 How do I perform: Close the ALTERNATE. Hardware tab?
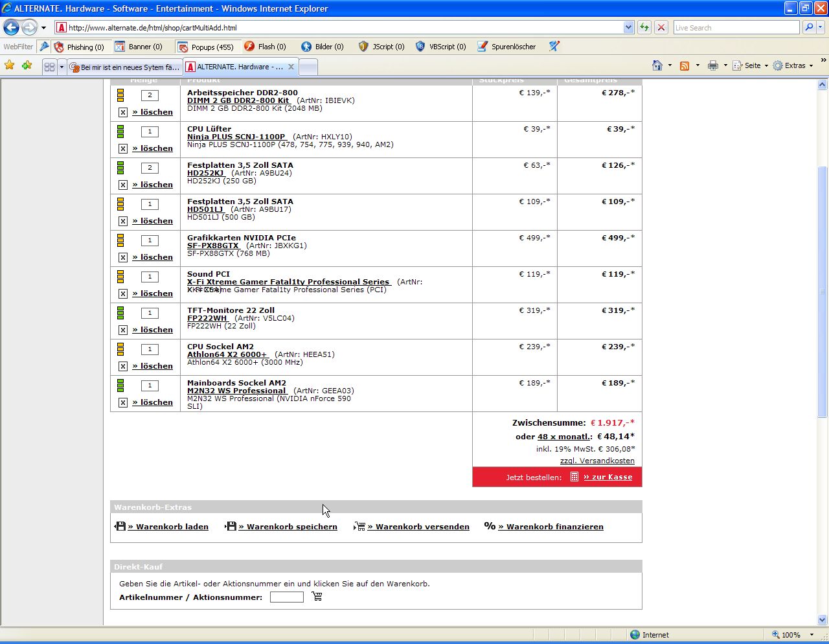(x=291, y=67)
